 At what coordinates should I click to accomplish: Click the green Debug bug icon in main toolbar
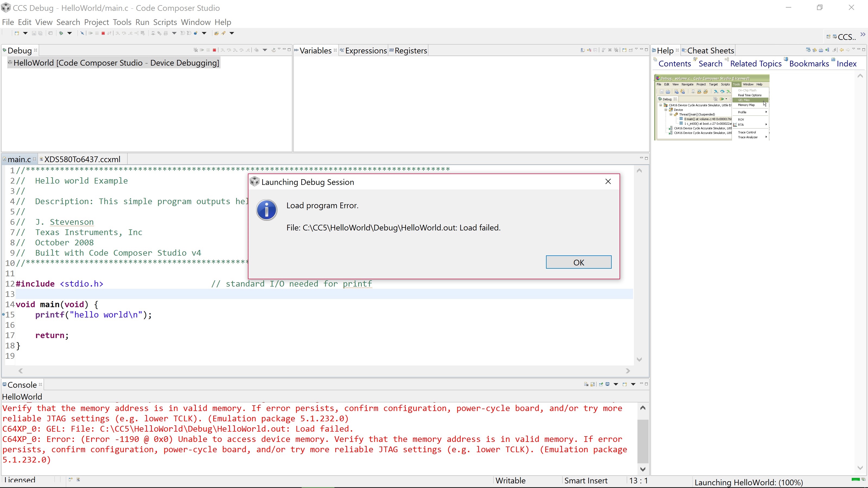click(61, 33)
